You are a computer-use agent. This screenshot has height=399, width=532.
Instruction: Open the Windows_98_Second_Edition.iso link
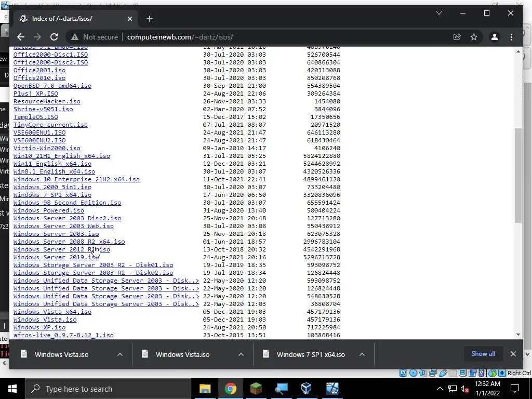click(x=67, y=203)
